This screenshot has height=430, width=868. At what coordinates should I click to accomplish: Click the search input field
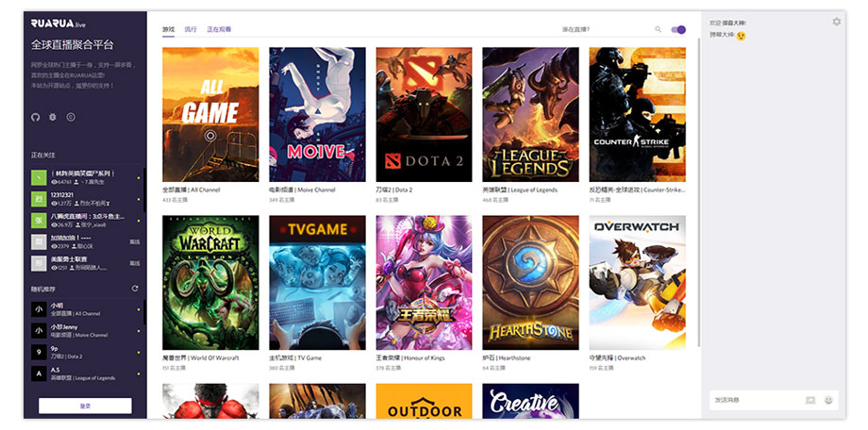pyautogui.click(x=606, y=29)
